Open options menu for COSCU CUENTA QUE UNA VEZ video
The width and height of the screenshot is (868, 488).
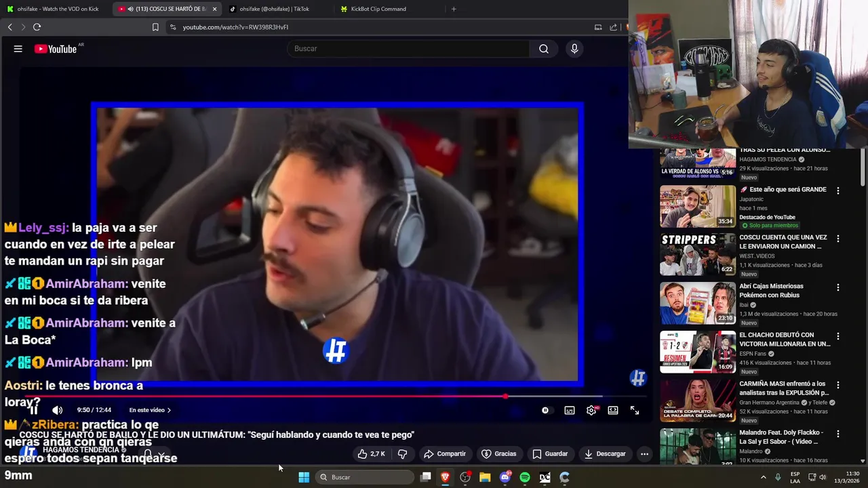(x=838, y=239)
